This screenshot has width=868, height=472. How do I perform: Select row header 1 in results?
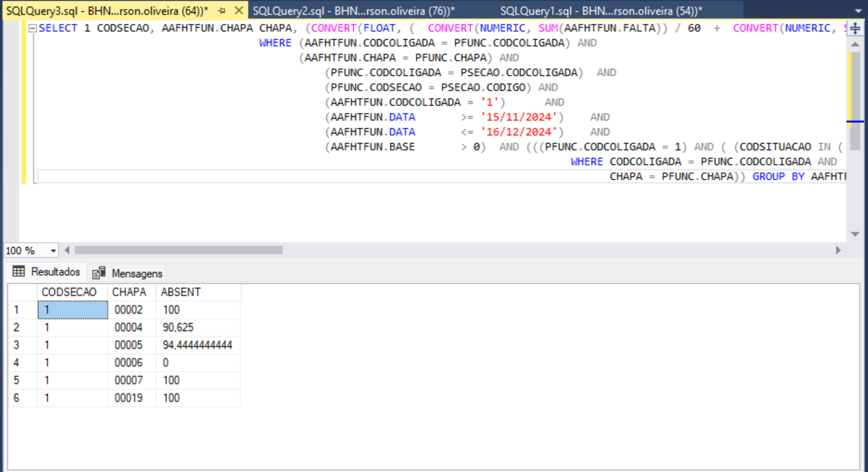pos(22,310)
